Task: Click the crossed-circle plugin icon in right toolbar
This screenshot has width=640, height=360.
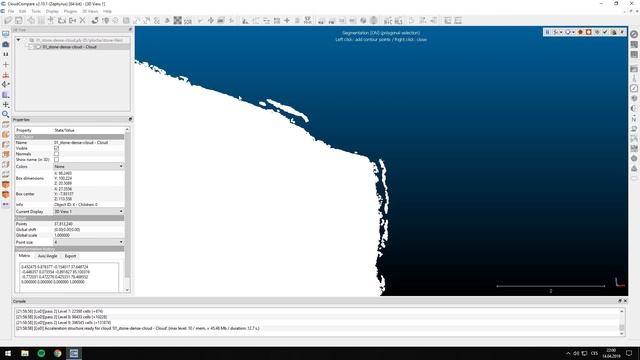Action: 634,34
